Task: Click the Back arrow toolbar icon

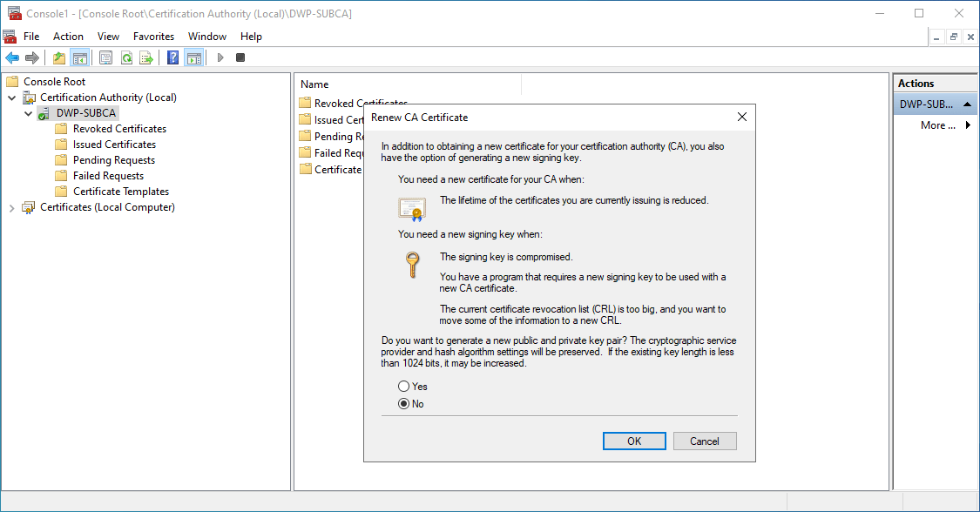Action: (11, 57)
